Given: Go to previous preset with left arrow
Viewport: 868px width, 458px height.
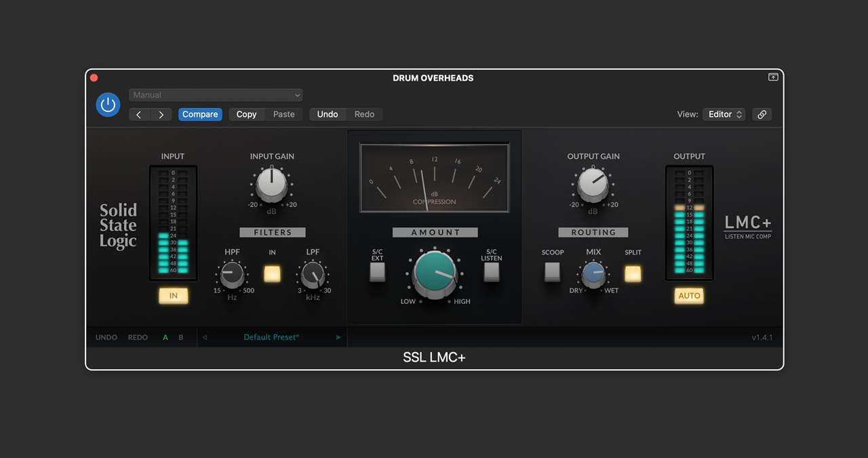Looking at the screenshot, I should click(139, 115).
